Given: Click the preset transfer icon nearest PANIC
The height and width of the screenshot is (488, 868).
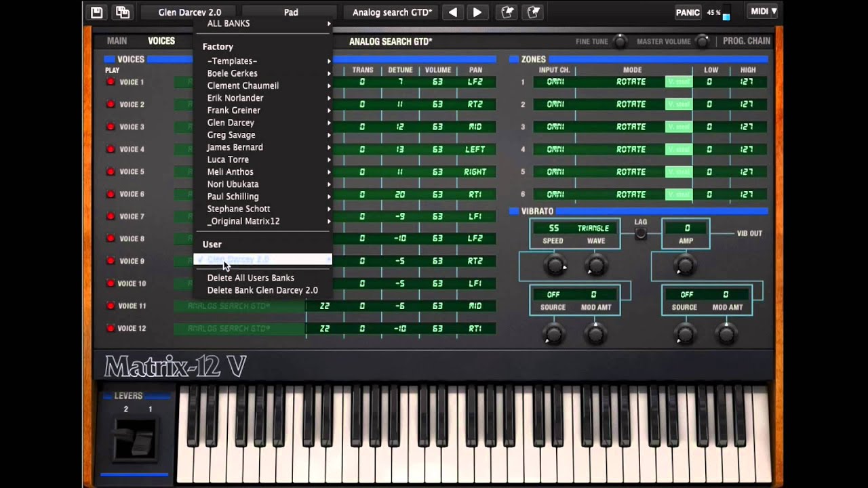Looking at the screenshot, I should click(x=534, y=12).
